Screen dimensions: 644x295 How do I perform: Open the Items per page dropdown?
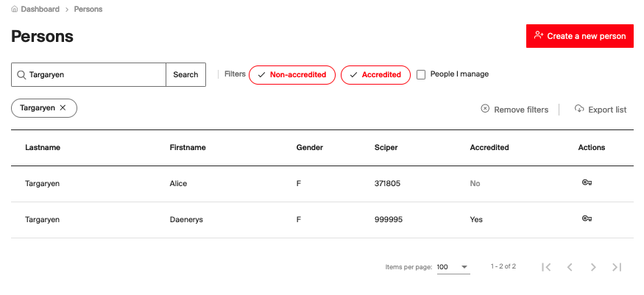(x=453, y=266)
